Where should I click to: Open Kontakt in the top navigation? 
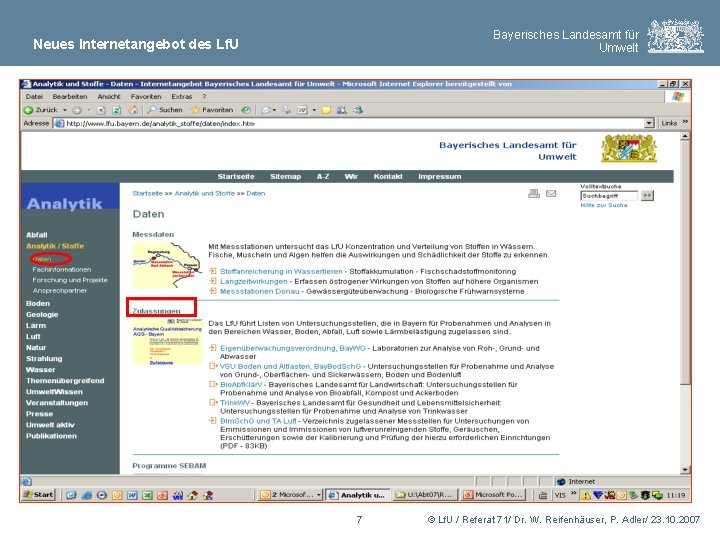388,176
